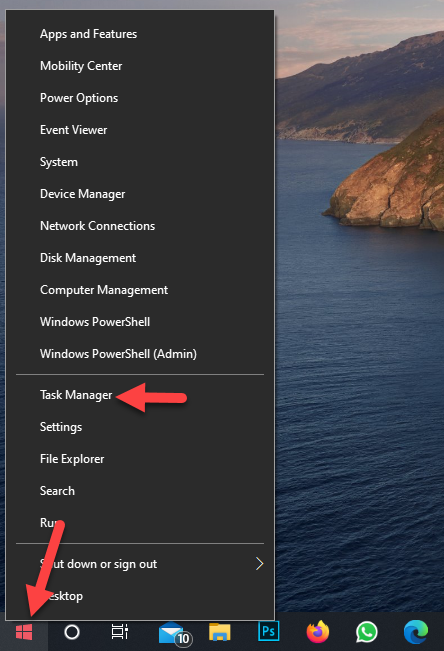Viewport: 444px width, 651px height.
Task: Open Firefox browser from the taskbar
Action: pyautogui.click(x=318, y=632)
